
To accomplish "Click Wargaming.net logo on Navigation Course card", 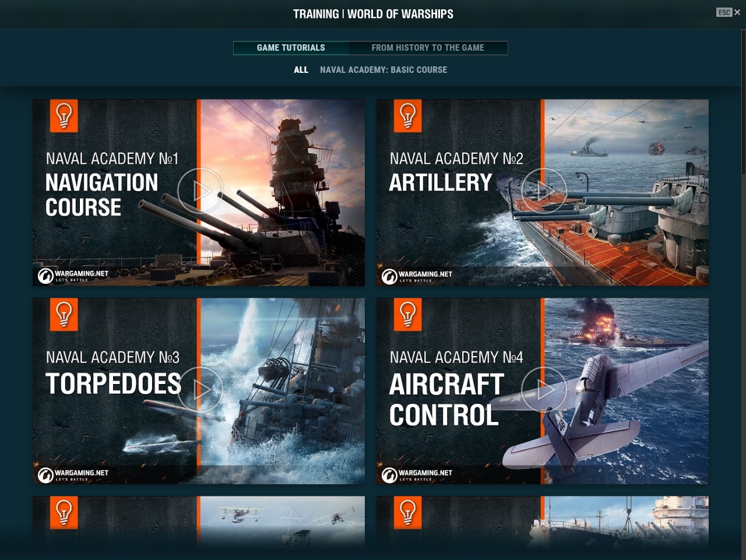I will 73,276.
